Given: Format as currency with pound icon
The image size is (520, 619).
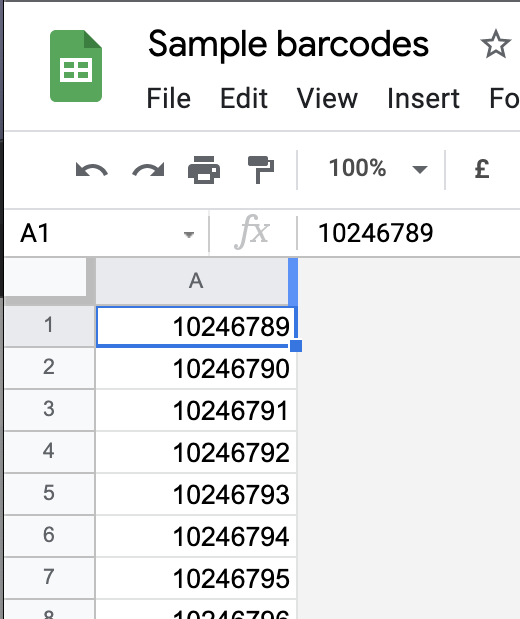Looking at the screenshot, I should point(482,169).
